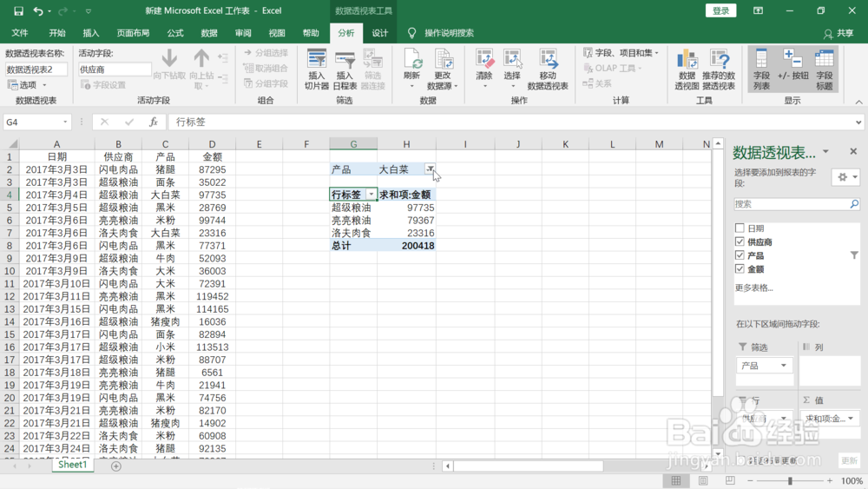Viewport: 868px width, 489px height.
Task: Open 求和项:金额 dropdown in values area
Action: (851, 418)
